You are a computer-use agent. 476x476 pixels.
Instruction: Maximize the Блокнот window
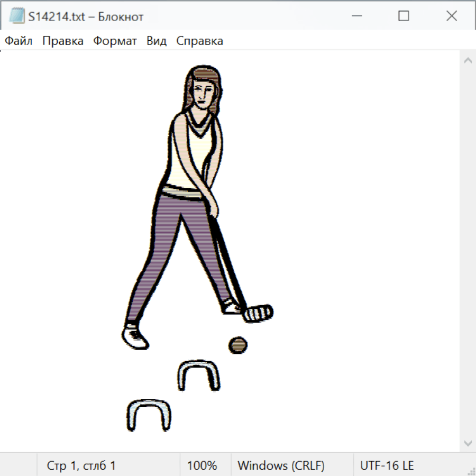[x=404, y=16]
